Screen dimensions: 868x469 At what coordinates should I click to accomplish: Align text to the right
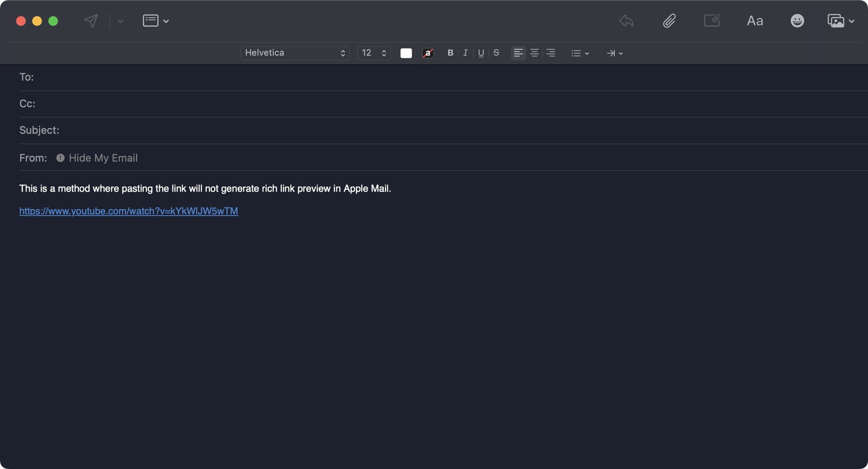pyautogui.click(x=551, y=53)
